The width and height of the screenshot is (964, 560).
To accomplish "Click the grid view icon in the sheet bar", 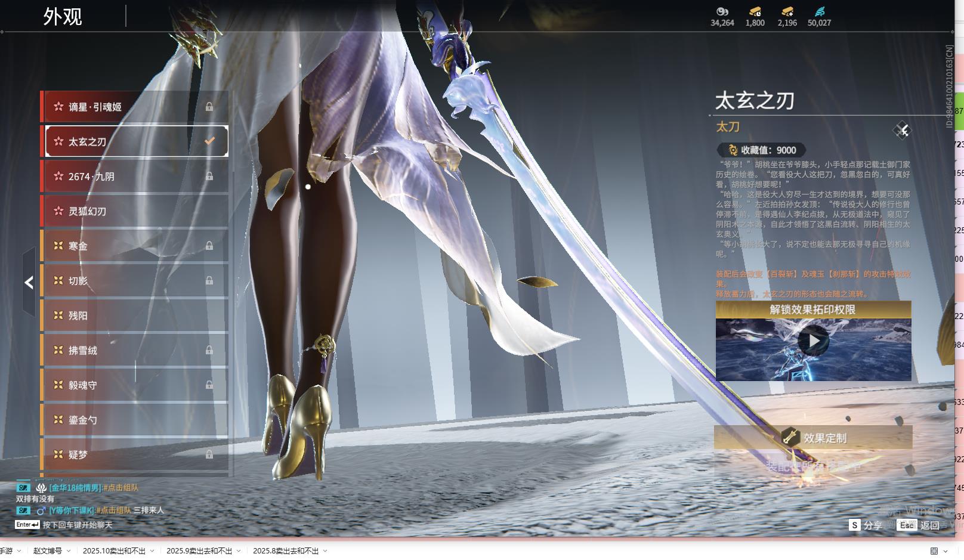I will [934, 551].
